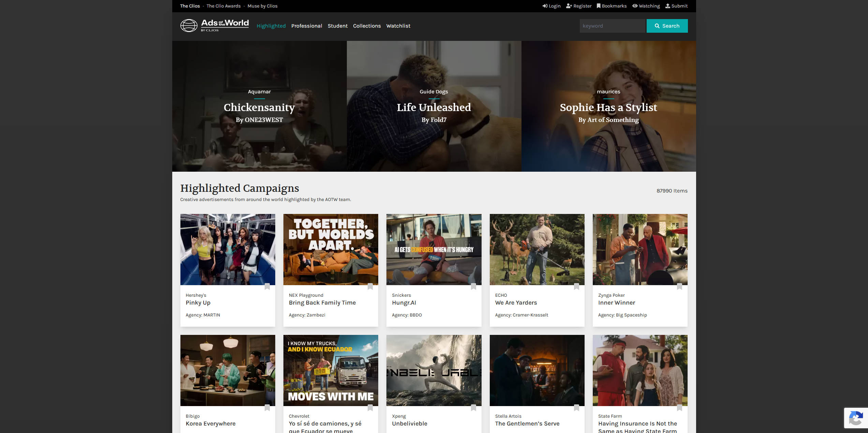Bookmark the Chevrolet campaign card
This screenshot has width=868, height=433.
click(370, 408)
